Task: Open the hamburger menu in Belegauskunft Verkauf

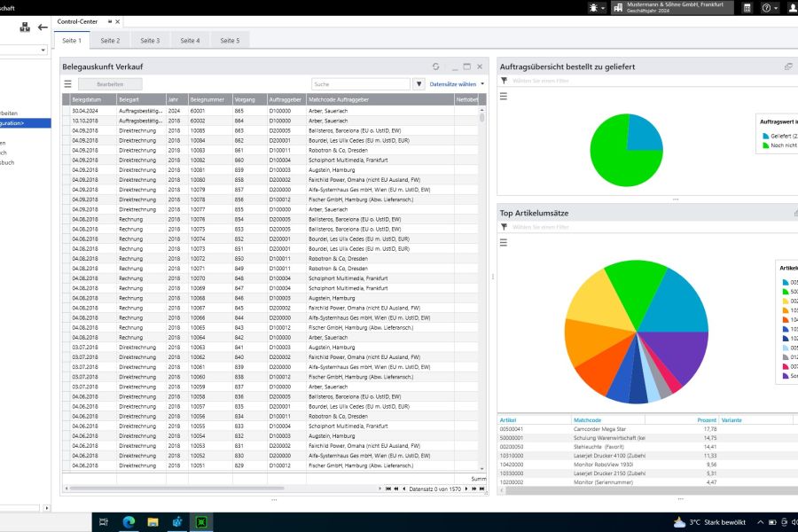Action: (x=67, y=84)
